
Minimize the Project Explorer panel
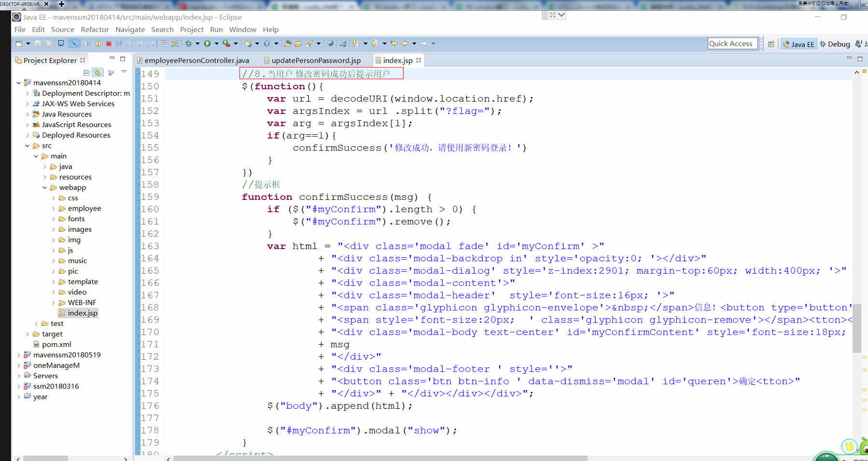pos(112,58)
